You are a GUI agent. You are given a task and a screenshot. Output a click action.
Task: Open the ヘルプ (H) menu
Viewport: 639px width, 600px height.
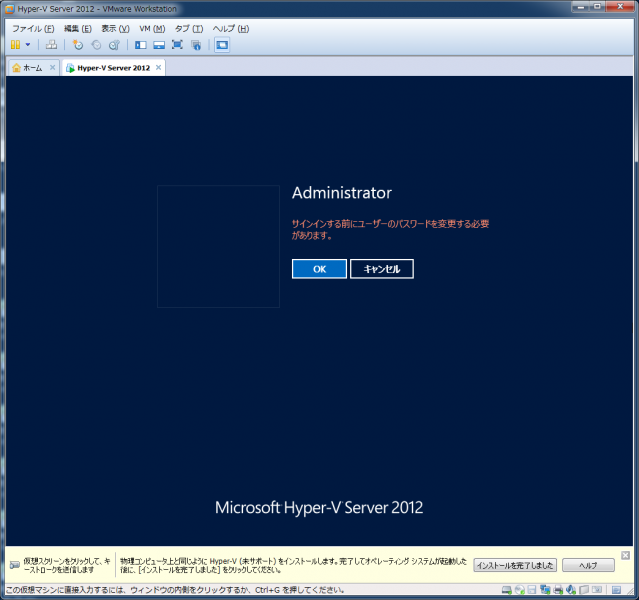tap(231, 29)
